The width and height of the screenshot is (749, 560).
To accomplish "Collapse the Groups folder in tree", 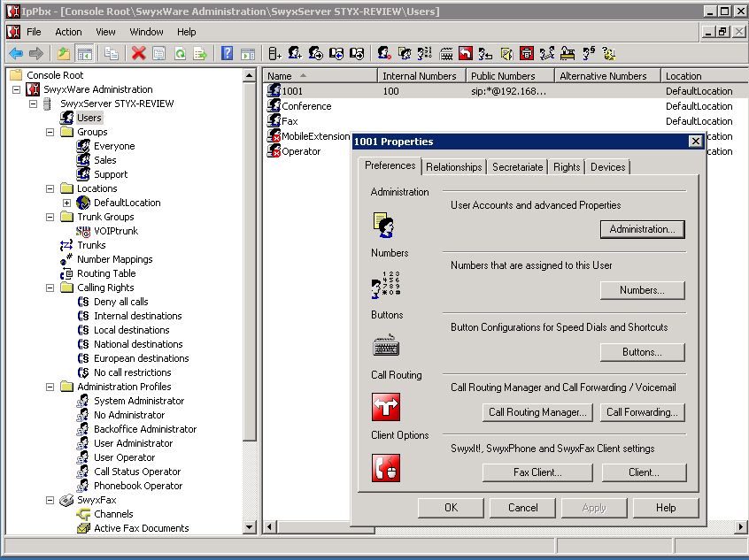I will click(50, 132).
